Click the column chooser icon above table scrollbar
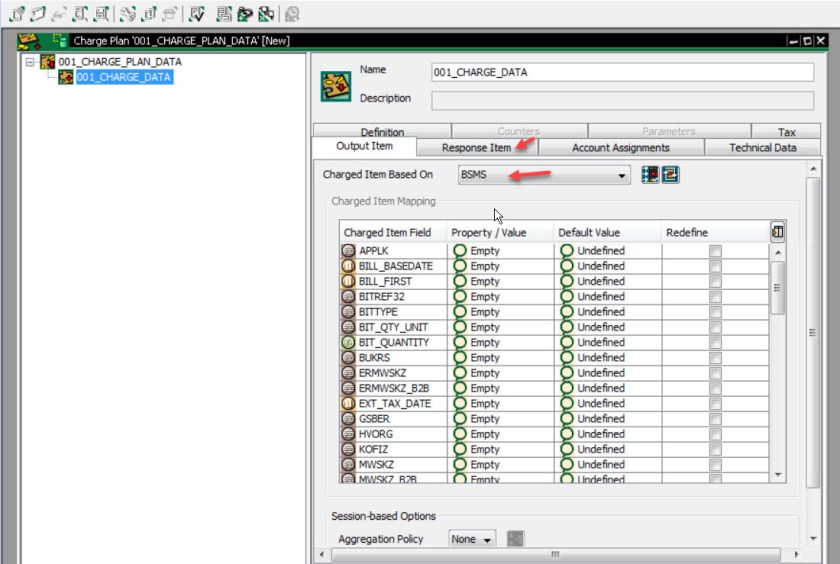 [x=777, y=231]
